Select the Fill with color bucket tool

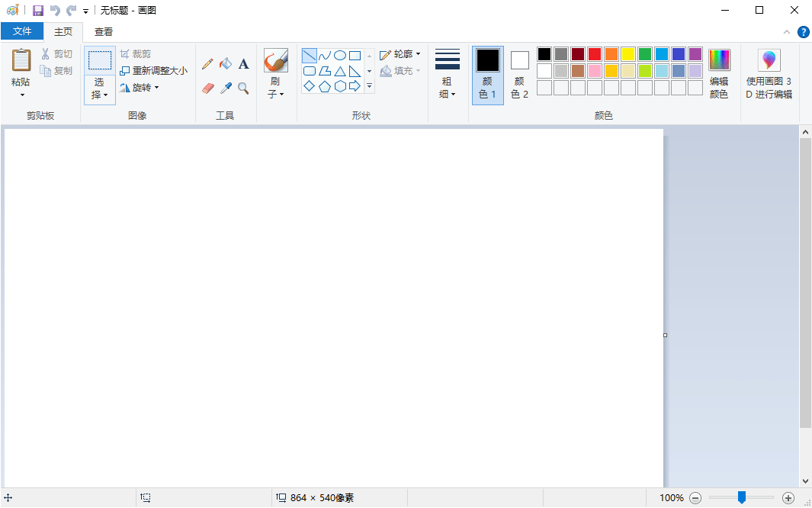coord(226,64)
